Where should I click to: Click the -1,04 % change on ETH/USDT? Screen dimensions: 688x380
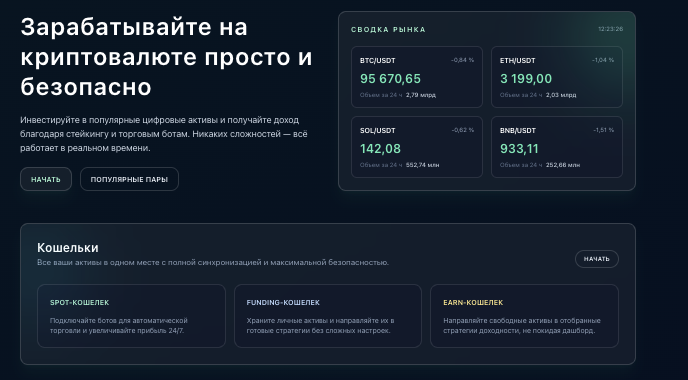click(603, 60)
